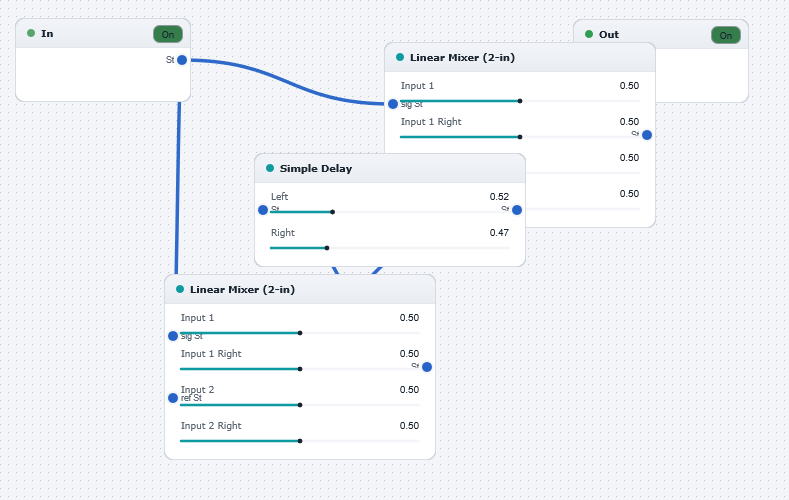Select the cable from In to upper mixer
The height and width of the screenshot is (500, 789).
pyautogui.click(x=287, y=80)
